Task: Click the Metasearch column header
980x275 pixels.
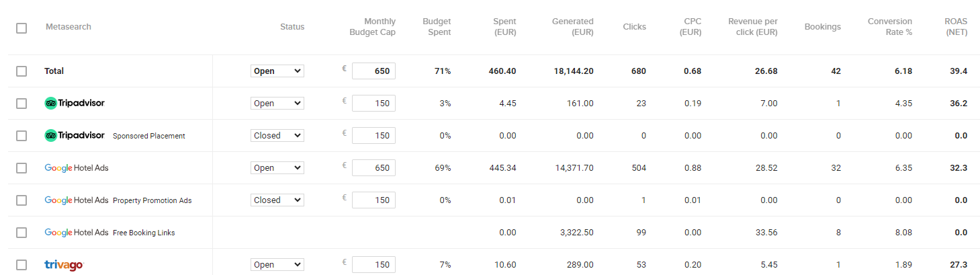Action: 69,27
